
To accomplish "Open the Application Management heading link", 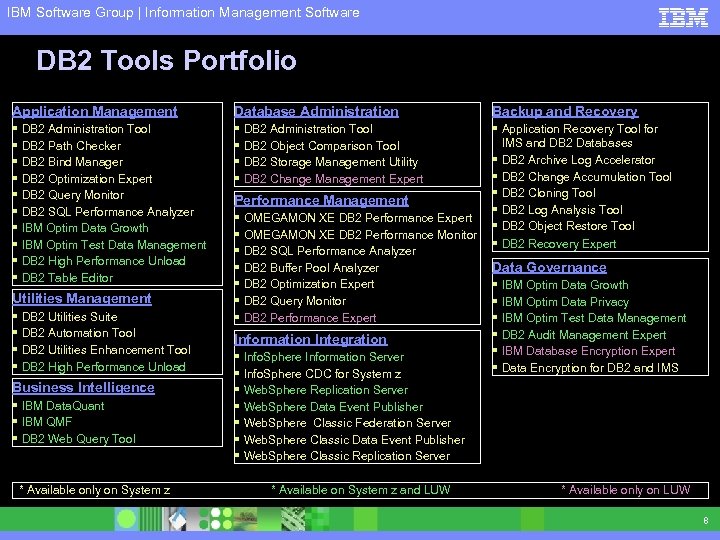I will tap(95, 112).
